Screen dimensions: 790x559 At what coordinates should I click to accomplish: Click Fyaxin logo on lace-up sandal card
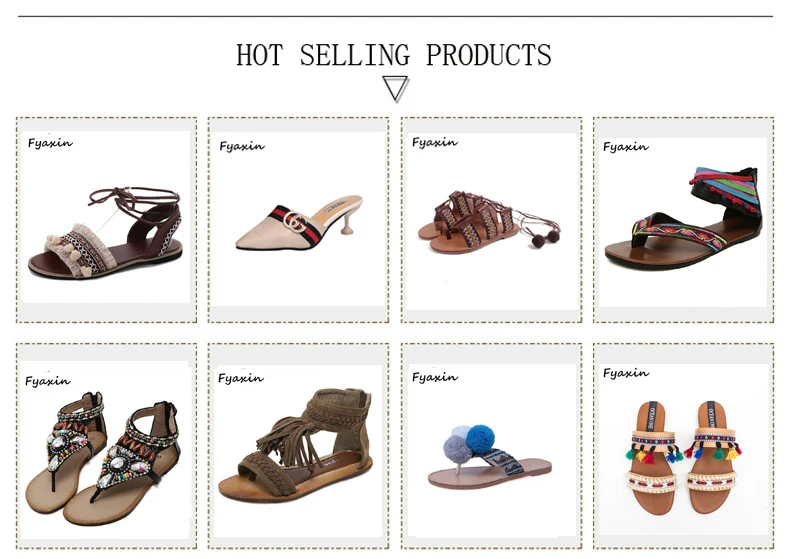coord(50,143)
